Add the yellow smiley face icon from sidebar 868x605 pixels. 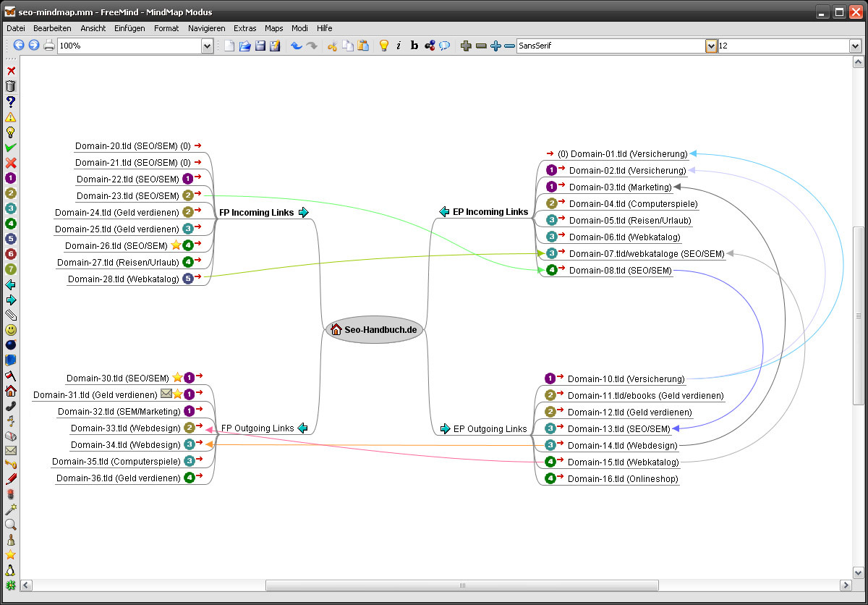click(11, 329)
